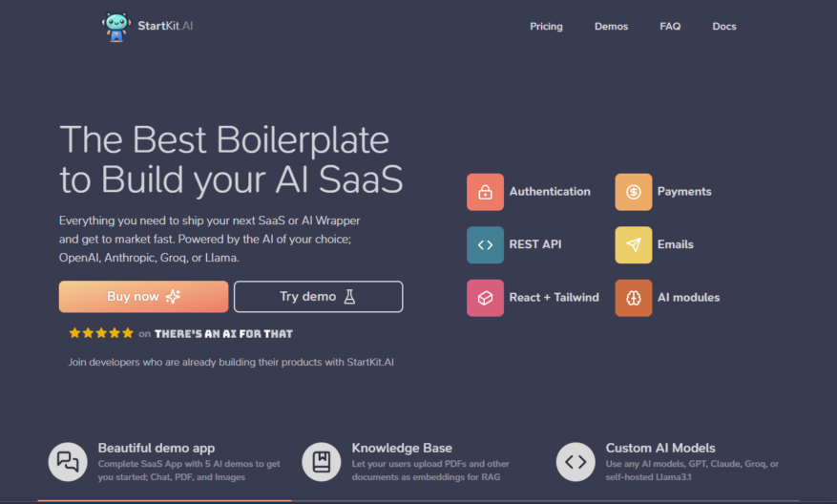Go to the Demos navigation link
837x504 pixels.
[x=611, y=26]
